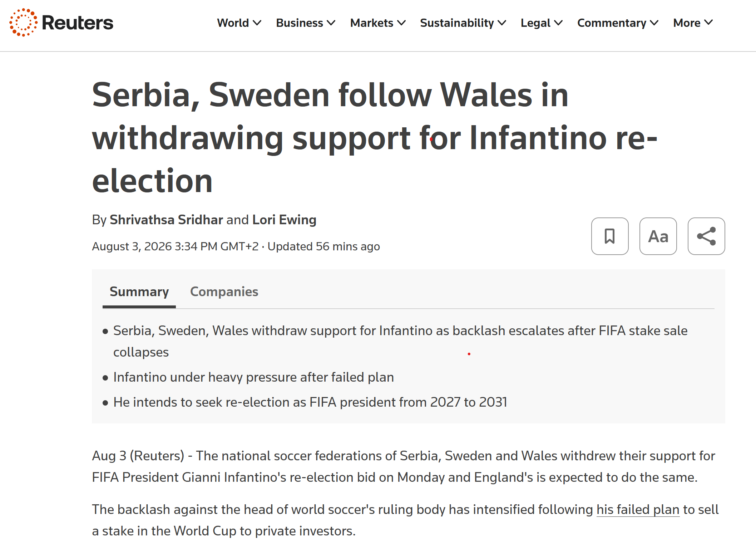
Task: Share the article via share icon
Action: coord(706,236)
